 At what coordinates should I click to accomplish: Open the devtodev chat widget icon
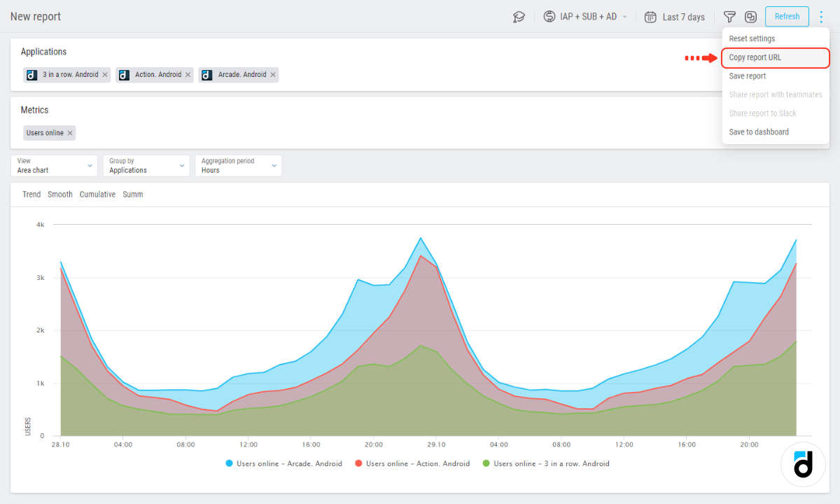click(x=803, y=464)
